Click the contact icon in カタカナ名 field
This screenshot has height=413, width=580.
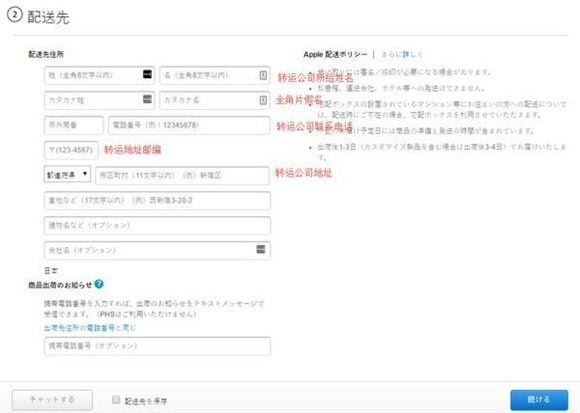(x=263, y=100)
